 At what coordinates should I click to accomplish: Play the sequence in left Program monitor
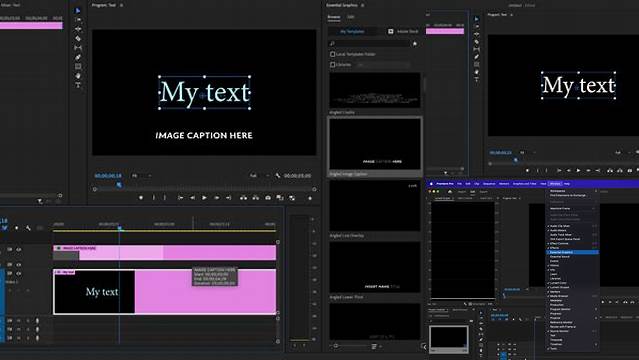(205, 198)
